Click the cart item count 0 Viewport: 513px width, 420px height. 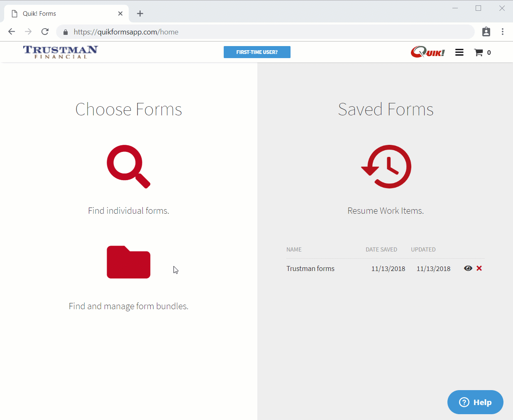[x=489, y=52]
